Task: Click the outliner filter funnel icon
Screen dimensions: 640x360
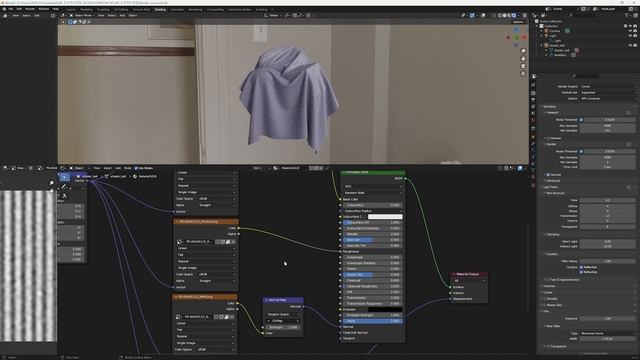Action: (627, 16)
